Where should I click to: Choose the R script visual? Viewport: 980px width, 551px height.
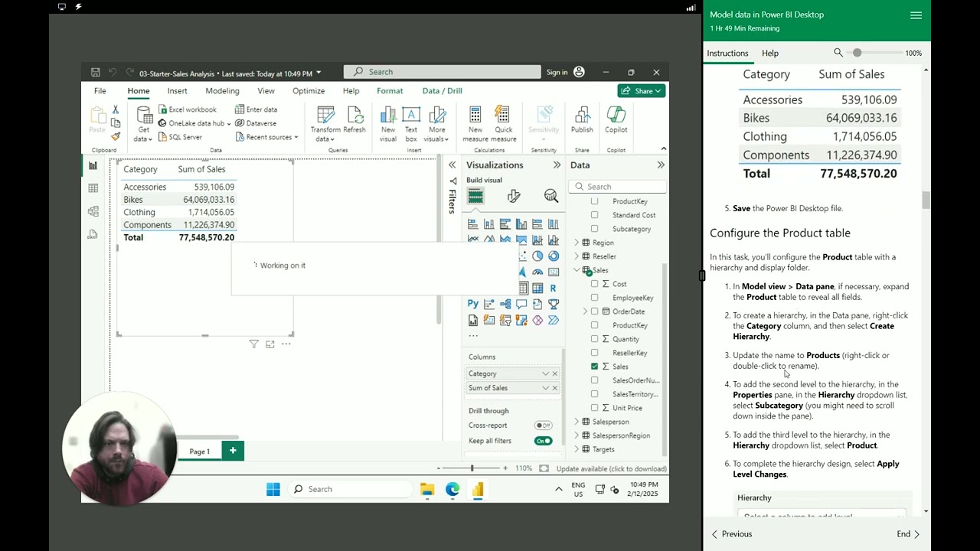[x=553, y=288]
